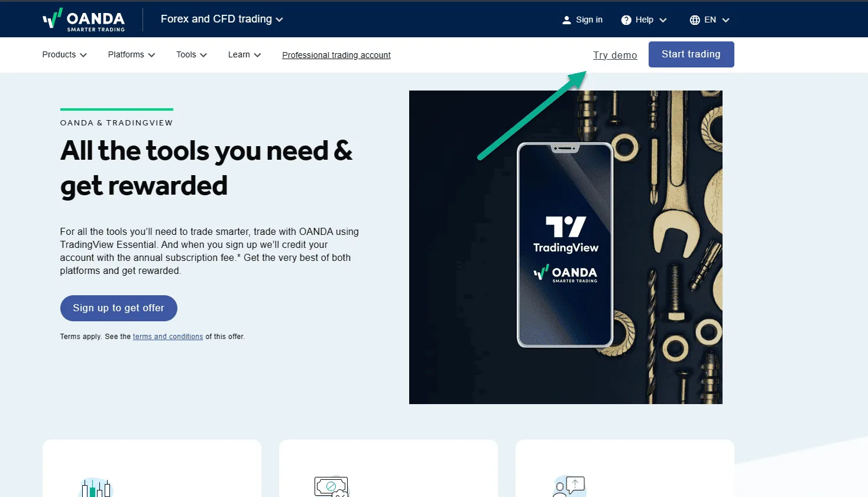Click the 'All the tools you need' headline
The width and height of the screenshot is (868, 497).
pyautogui.click(x=206, y=168)
